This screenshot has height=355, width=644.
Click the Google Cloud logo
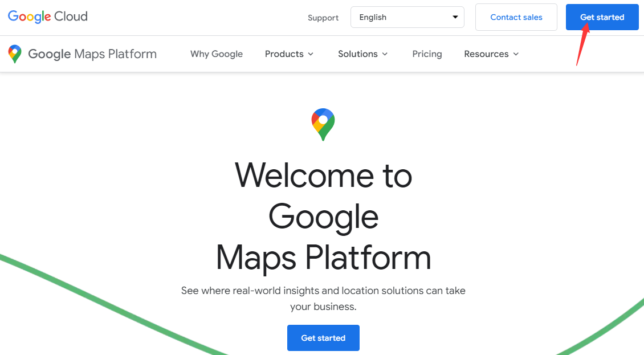pyautogui.click(x=48, y=17)
